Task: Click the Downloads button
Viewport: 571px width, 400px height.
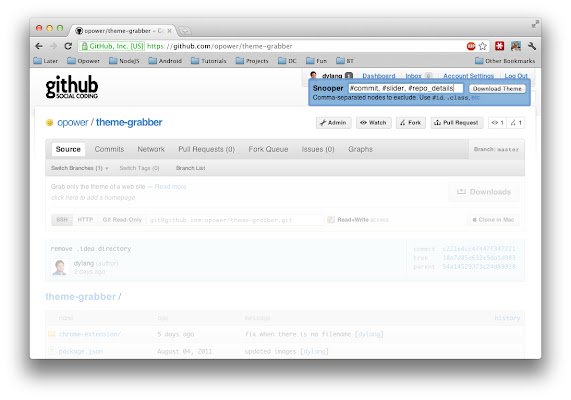Action: pos(484,192)
